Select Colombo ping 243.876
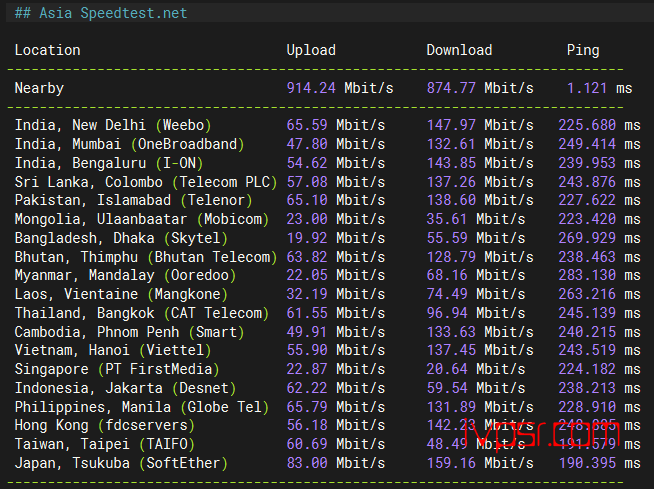654x489 pixels. point(587,182)
